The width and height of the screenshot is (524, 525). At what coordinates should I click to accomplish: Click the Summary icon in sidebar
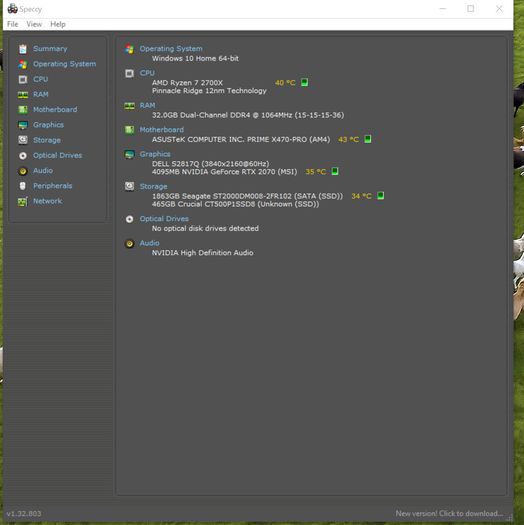[x=23, y=49]
